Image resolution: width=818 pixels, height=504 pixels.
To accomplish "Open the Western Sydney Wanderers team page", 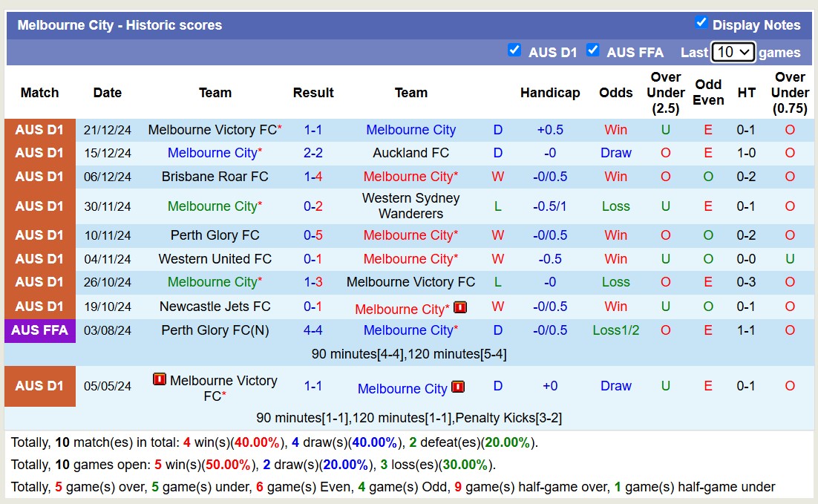I will tap(410, 206).
